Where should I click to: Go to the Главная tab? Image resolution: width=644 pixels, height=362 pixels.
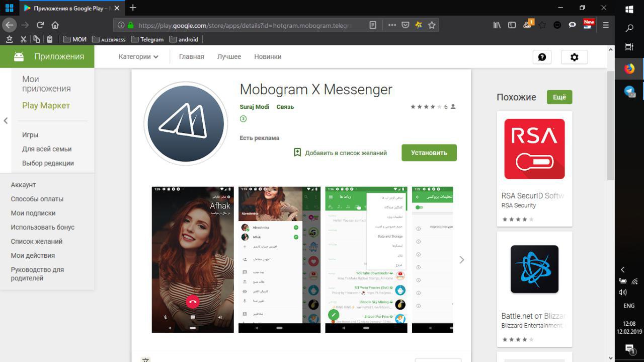191,57
